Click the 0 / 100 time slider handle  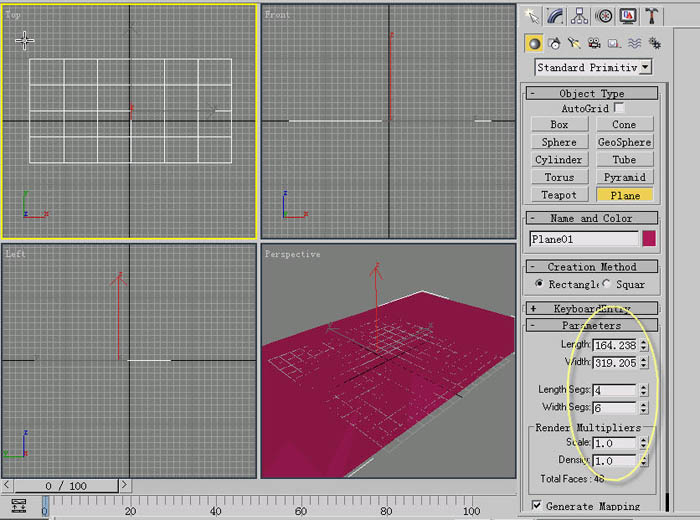click(66, 486)
